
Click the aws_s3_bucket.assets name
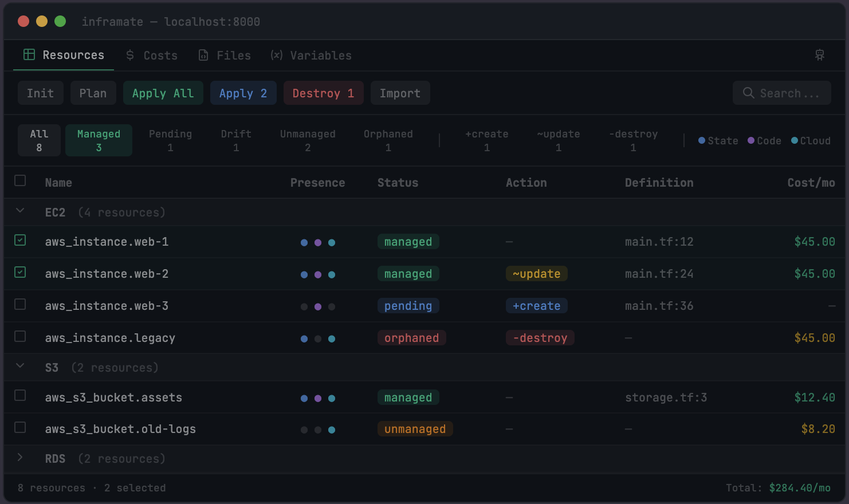click(113, 397)
